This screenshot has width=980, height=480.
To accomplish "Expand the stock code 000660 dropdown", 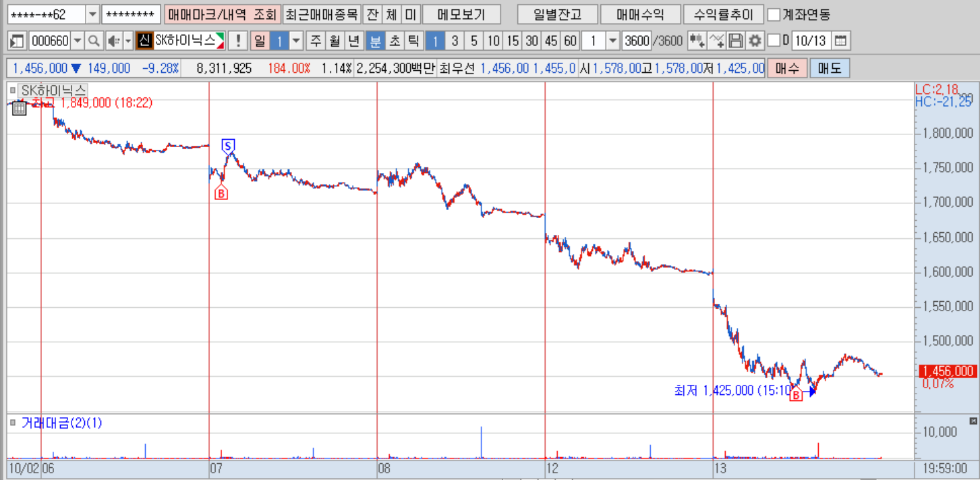I will click(x=78, y=41).
